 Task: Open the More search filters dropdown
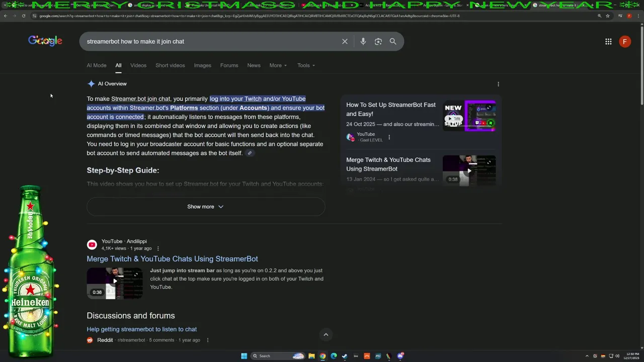[278, 65]
